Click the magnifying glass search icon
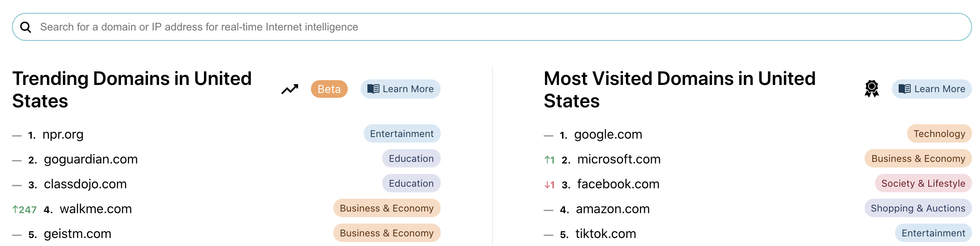980x246 pixels. (26, 27)
